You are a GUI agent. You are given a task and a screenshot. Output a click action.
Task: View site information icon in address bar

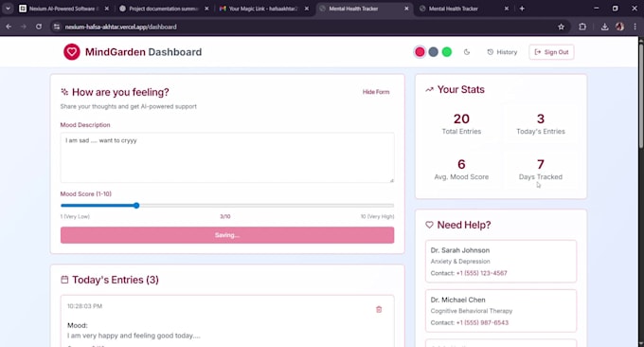click(57, 27)
